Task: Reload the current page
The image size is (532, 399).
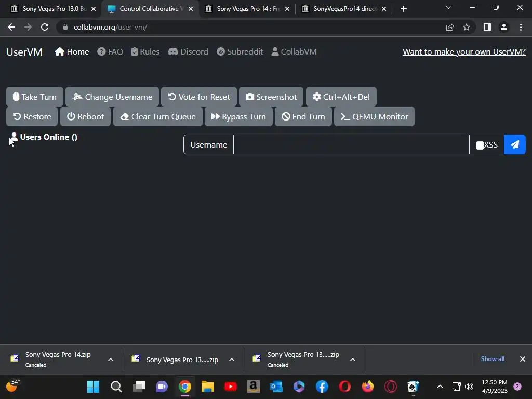Action: tap(45, 27)
